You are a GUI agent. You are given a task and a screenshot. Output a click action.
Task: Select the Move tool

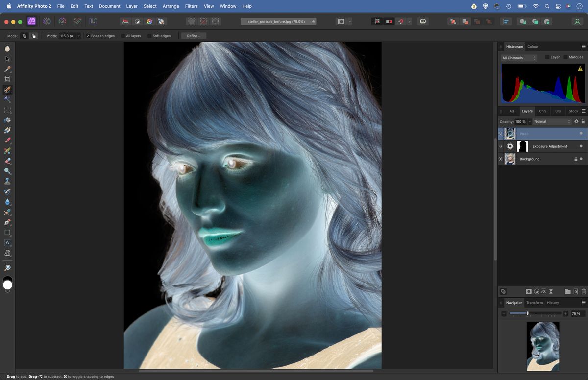7,58
